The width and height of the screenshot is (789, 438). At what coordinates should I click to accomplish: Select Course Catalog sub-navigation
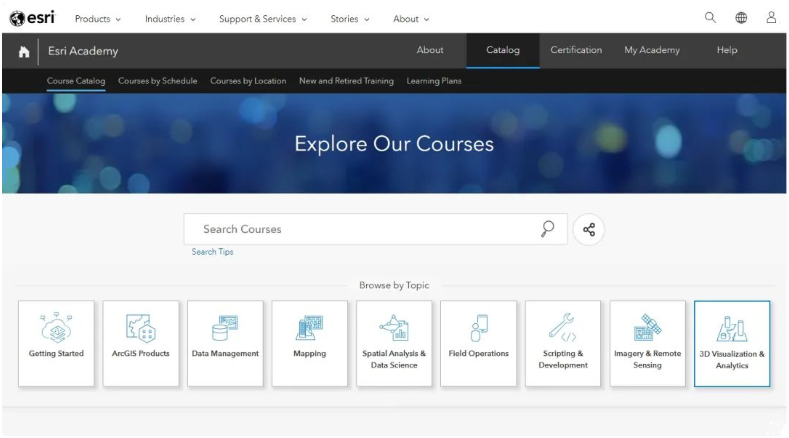(x=76, y=81)
